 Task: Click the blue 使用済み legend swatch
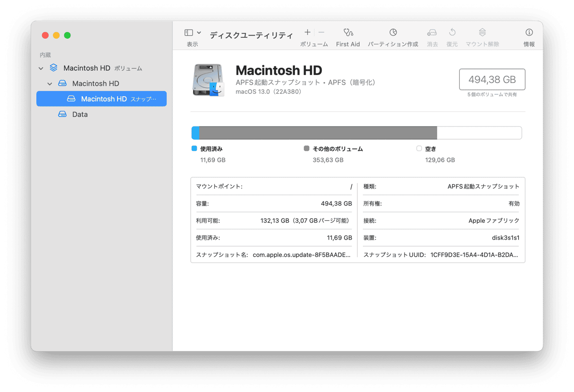(x=194, y=149)
